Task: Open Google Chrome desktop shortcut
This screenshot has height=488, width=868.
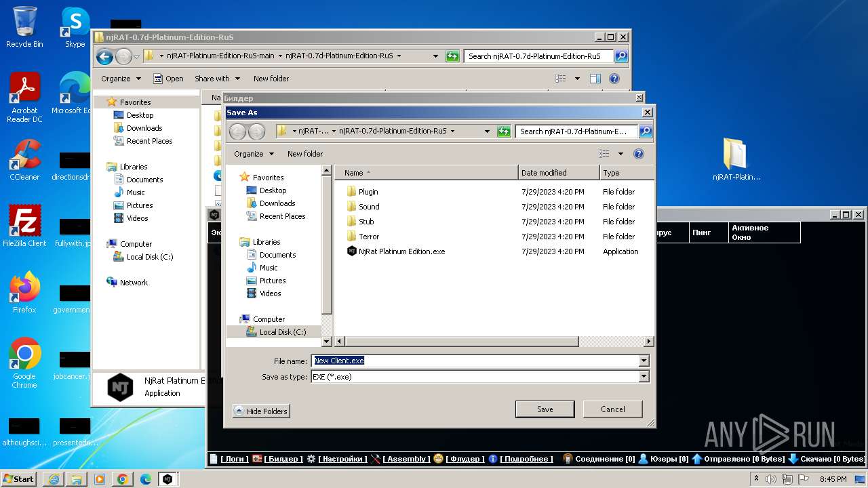Action: point(24,363)
